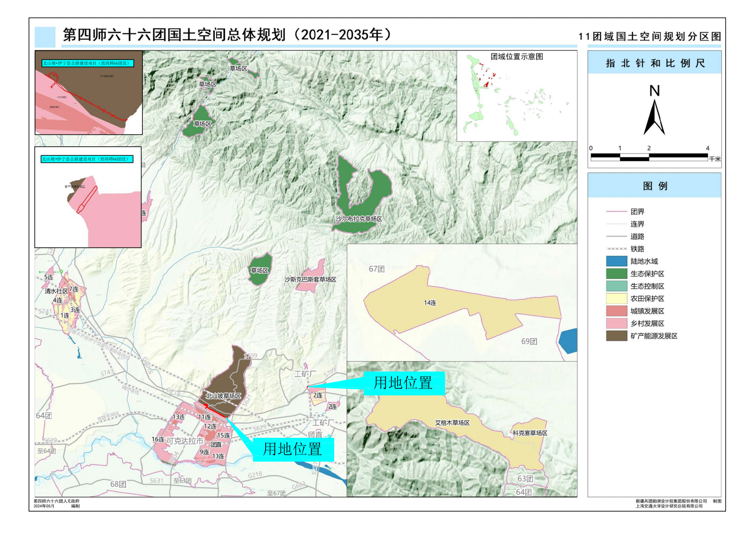756x535 pixels.
Task: Select the 生态控制区 teal legend swatch
Action: click(x=617, y=286)
